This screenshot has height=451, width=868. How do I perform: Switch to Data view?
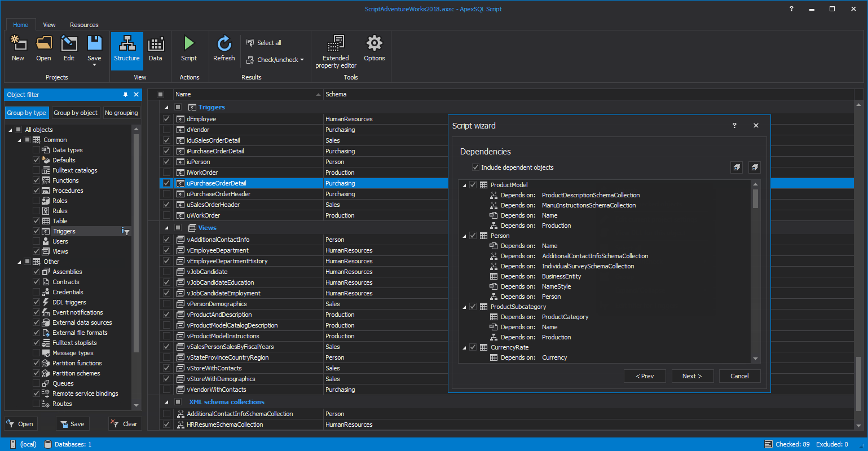[156, 48]
